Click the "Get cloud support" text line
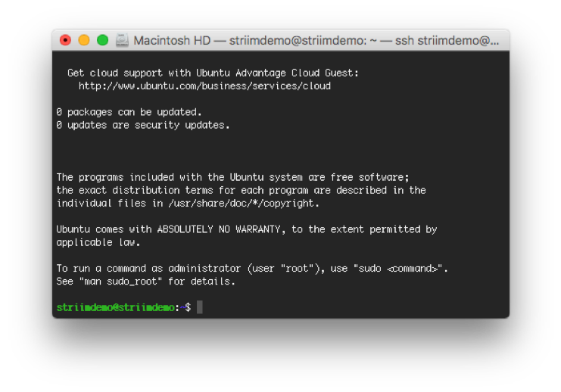The width and height of the screenshot is (561, 392). click(213, 73)
